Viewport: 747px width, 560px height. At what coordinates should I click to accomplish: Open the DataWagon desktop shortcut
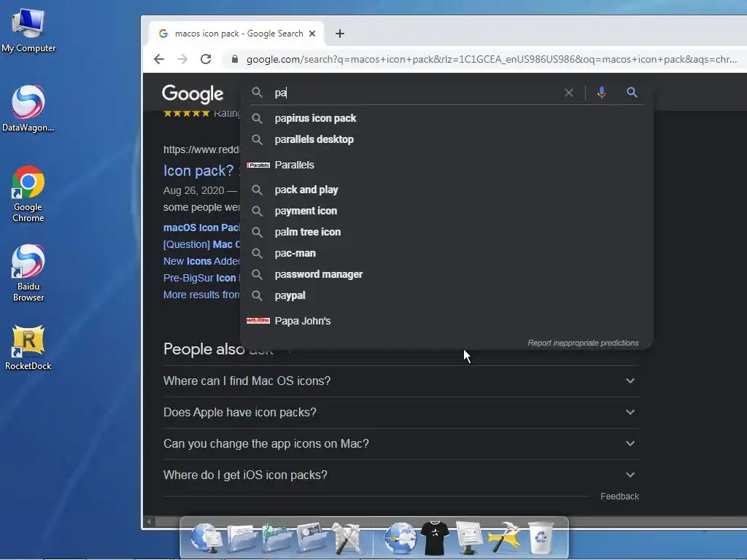click(x=28, y=109)
